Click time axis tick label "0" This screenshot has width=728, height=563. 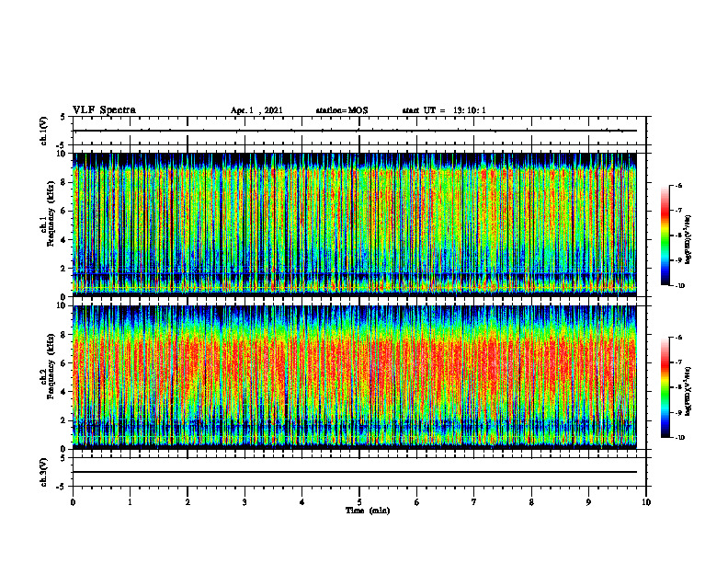73,502
